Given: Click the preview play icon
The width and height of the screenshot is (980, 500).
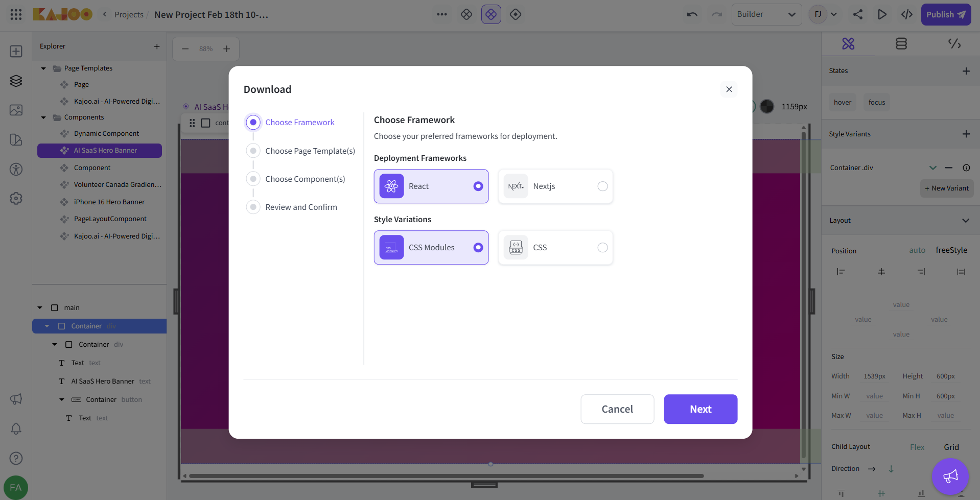Looking at the screenshot, I should tap(882, 14).
